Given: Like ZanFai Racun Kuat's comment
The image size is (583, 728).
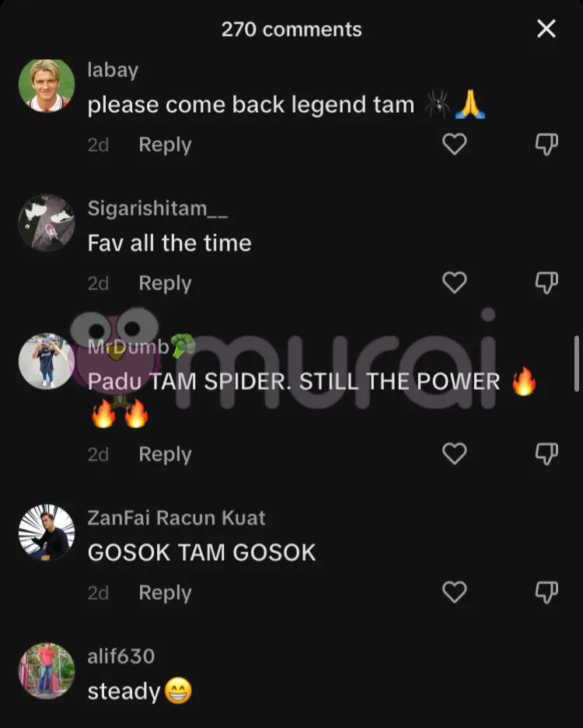Looking at the screenshot, I should coord(455,592).
